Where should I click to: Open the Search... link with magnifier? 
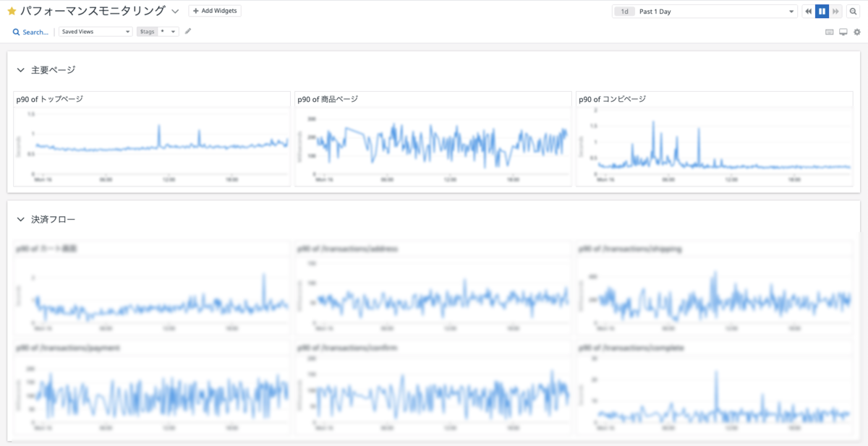click(31, 32)
